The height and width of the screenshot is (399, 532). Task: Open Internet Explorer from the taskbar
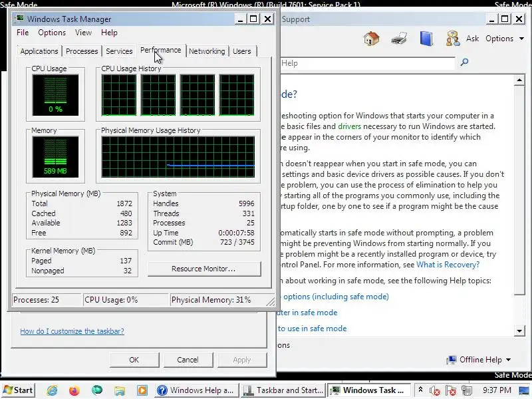point(52,390)
